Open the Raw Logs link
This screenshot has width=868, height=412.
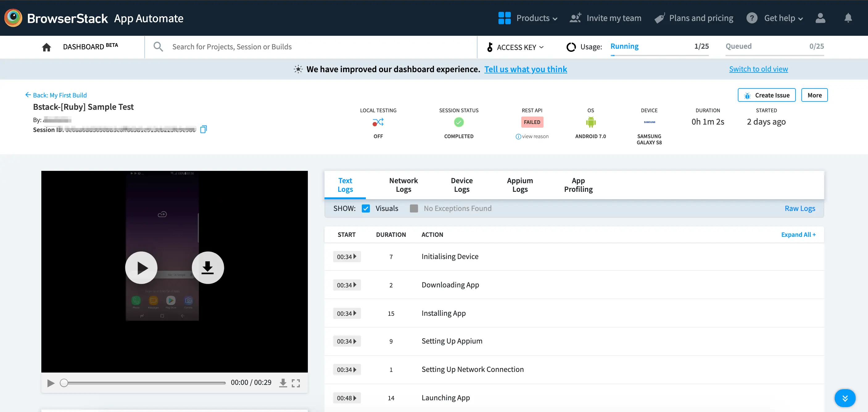pos(800,208)
